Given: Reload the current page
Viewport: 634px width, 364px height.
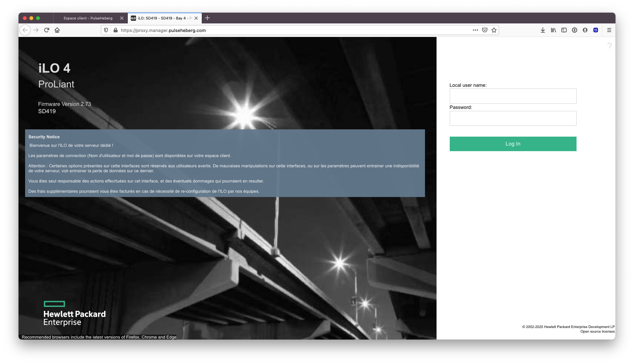Looking at the screenshot, I should pos(47,30).
